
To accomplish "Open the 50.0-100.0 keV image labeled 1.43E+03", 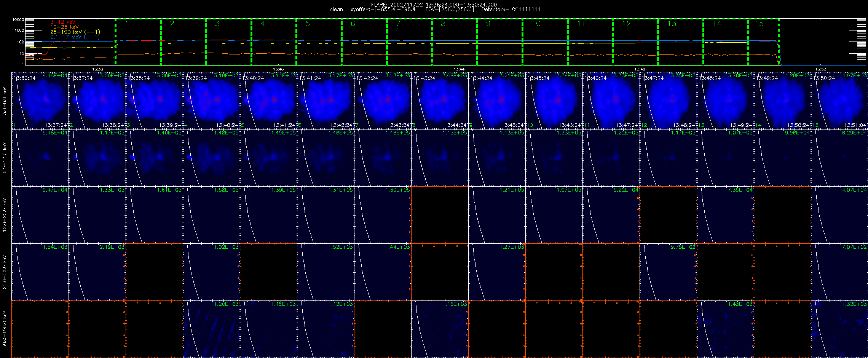I will point(726,329).
